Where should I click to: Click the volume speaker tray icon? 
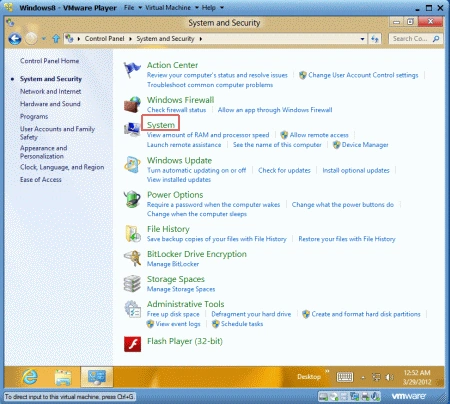pos(389,377)
